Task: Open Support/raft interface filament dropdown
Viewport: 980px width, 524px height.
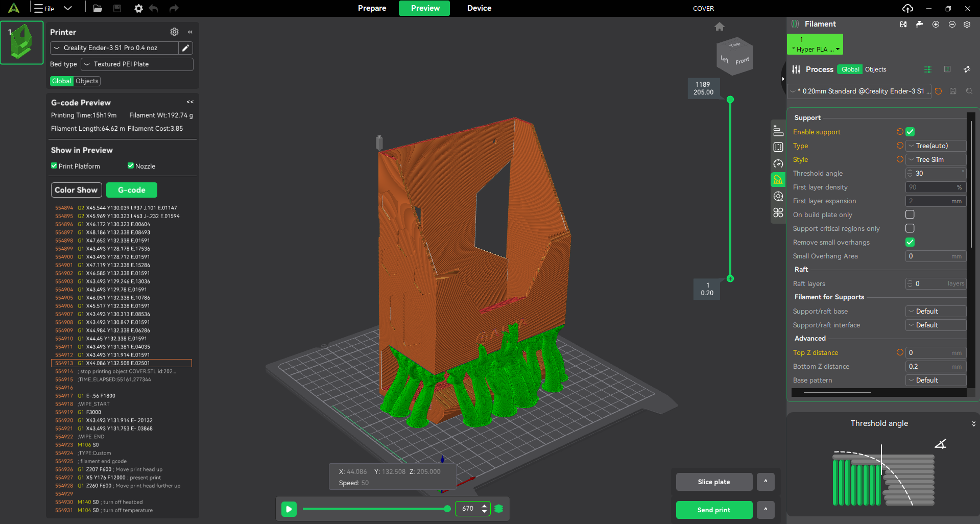Action: (x=936, y=325)
